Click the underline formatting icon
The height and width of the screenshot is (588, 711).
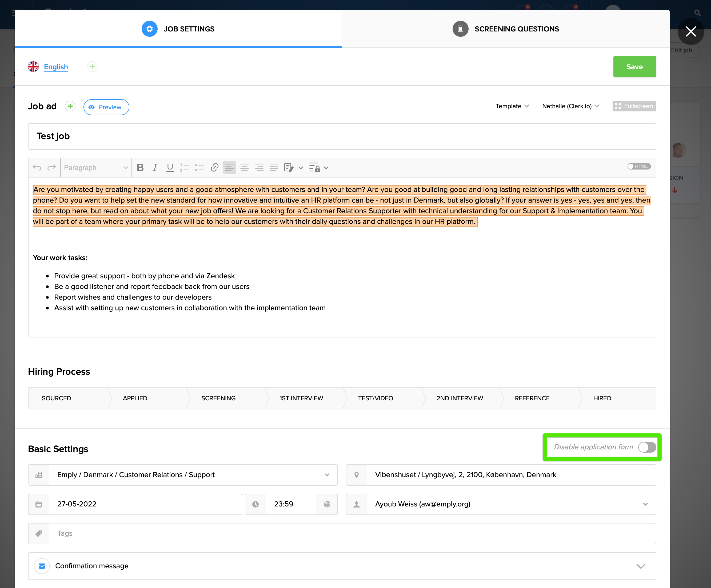point(170,167)
